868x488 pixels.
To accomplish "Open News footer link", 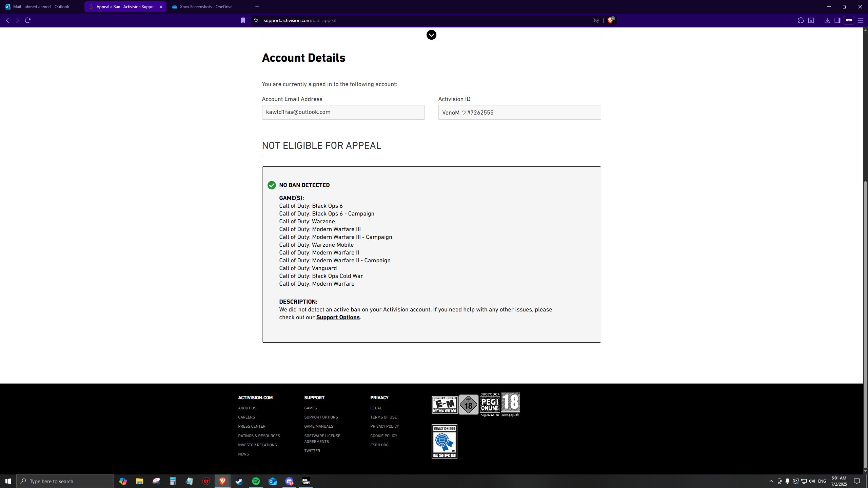I will (243, 454).
